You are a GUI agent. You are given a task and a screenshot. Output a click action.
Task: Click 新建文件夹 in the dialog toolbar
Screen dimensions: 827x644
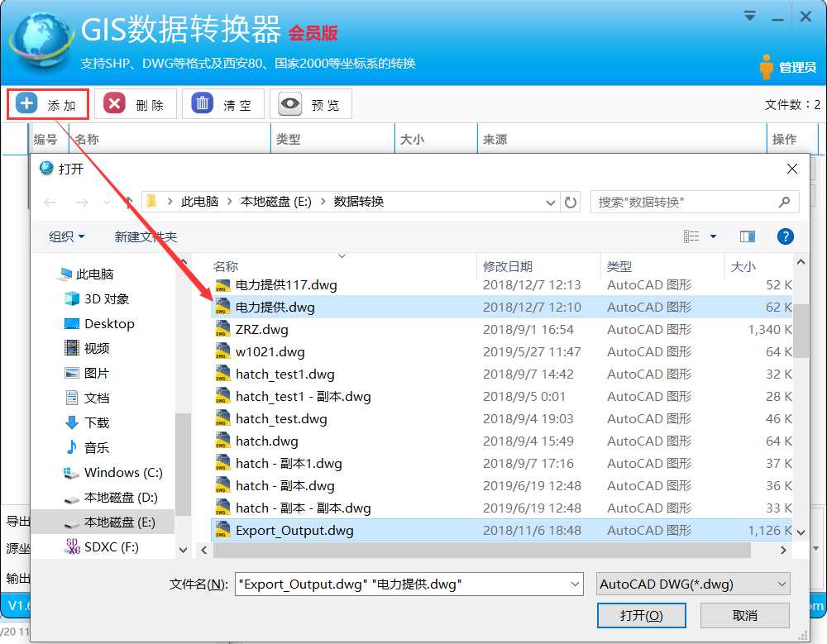coord(146,236)
